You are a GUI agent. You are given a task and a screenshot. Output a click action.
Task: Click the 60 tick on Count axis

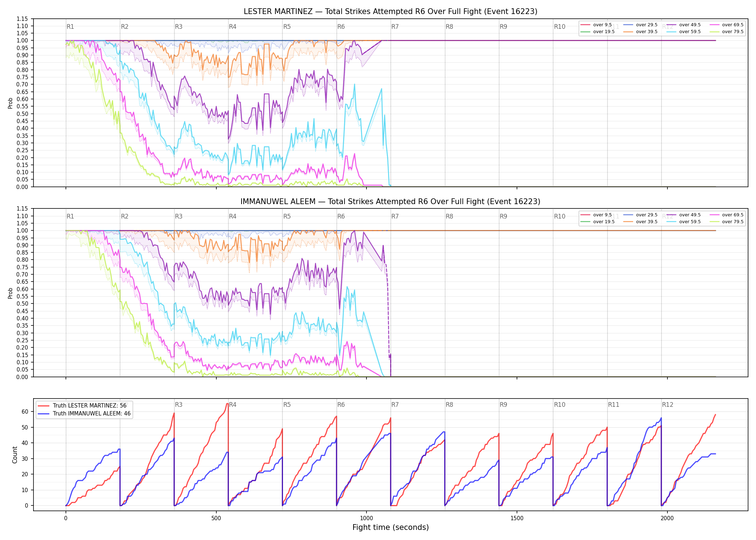click(x=25, y=411)
